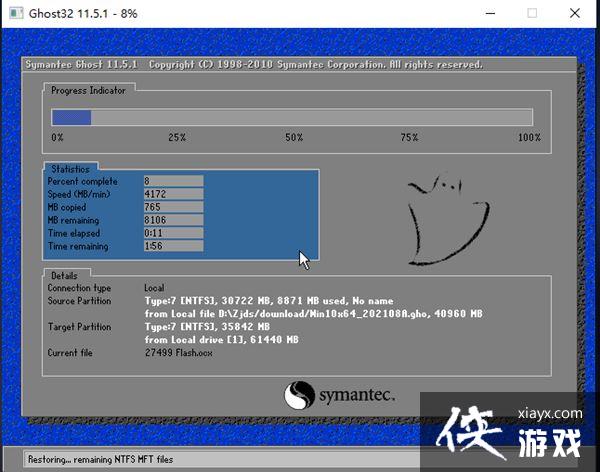This screenshot has height=472, width=600.
Task: Click the Progress Indicator group label
Action: 88,90
